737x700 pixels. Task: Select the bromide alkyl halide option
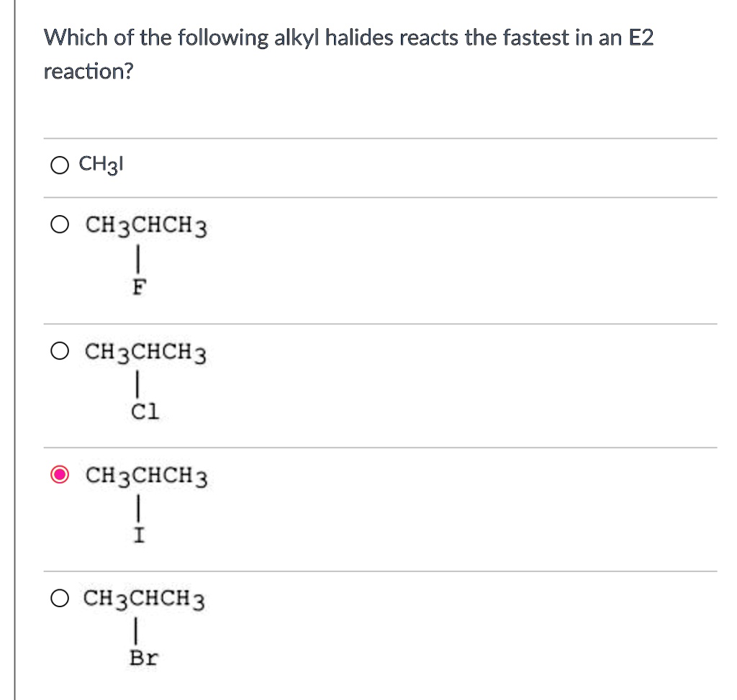coord(61,599)
